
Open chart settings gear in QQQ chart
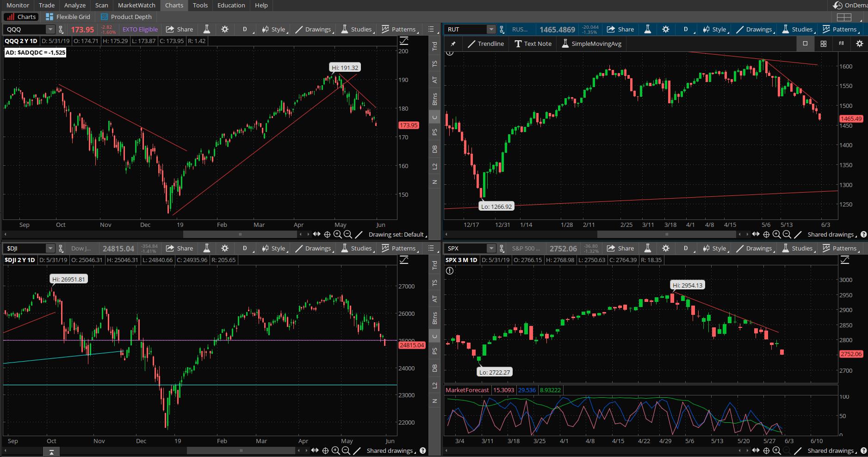coord(225,29)
